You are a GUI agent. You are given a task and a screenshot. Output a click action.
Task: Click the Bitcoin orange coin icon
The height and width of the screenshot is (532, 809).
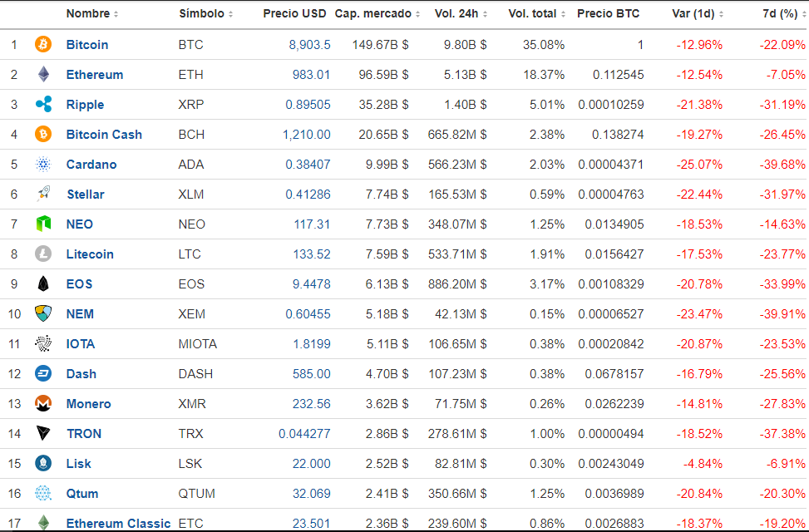tap(43, 44)
